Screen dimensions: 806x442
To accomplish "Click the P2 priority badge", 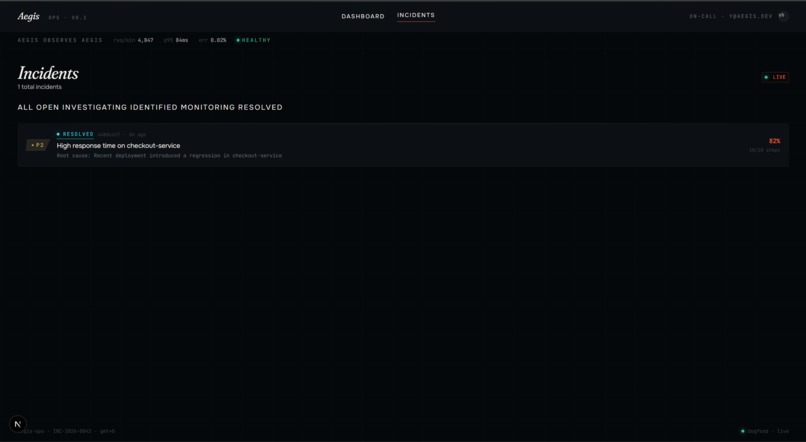I will coord(38,145).
